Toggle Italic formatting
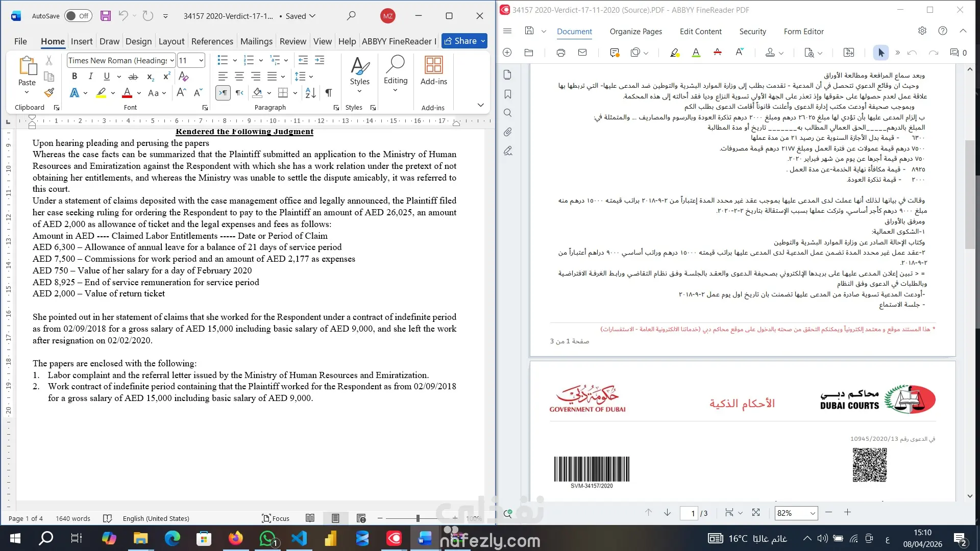 (90, 77)
